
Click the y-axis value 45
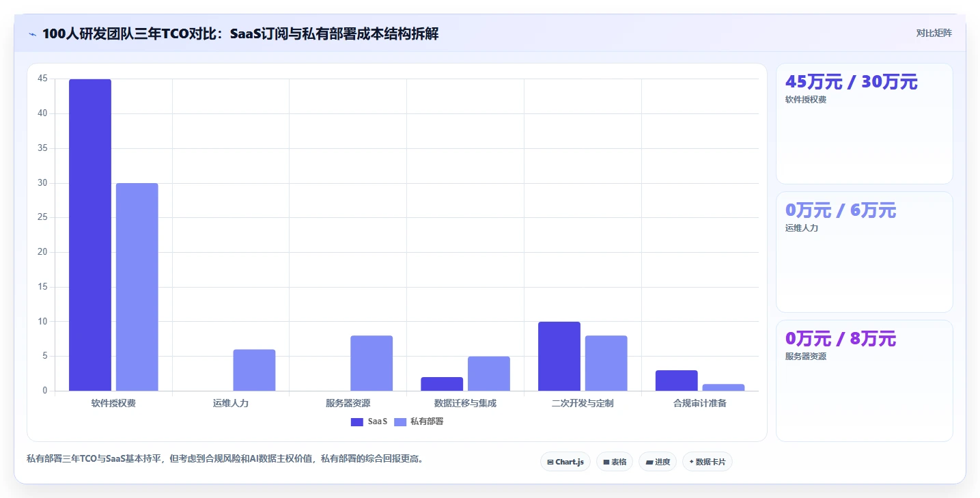[43, 79]
